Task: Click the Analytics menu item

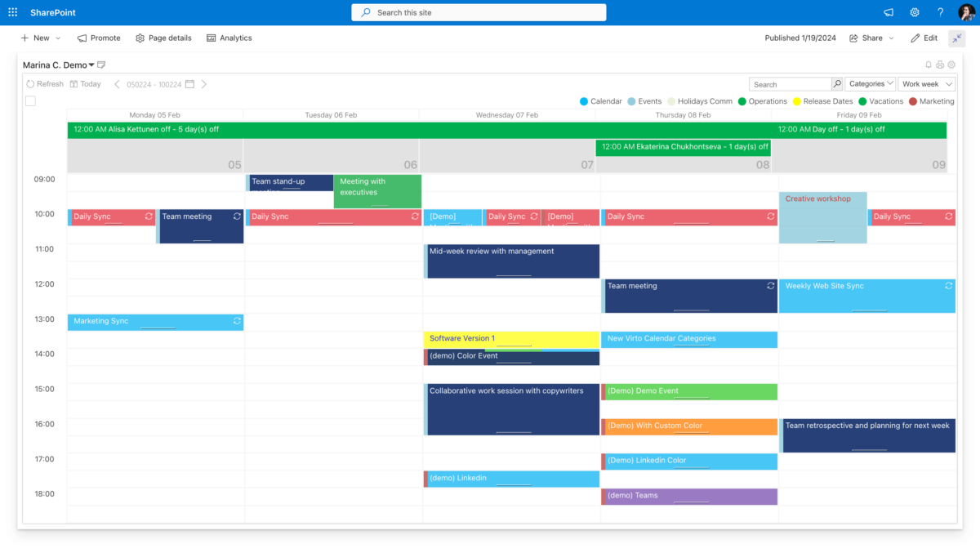Action: click(x=229, y=38)
